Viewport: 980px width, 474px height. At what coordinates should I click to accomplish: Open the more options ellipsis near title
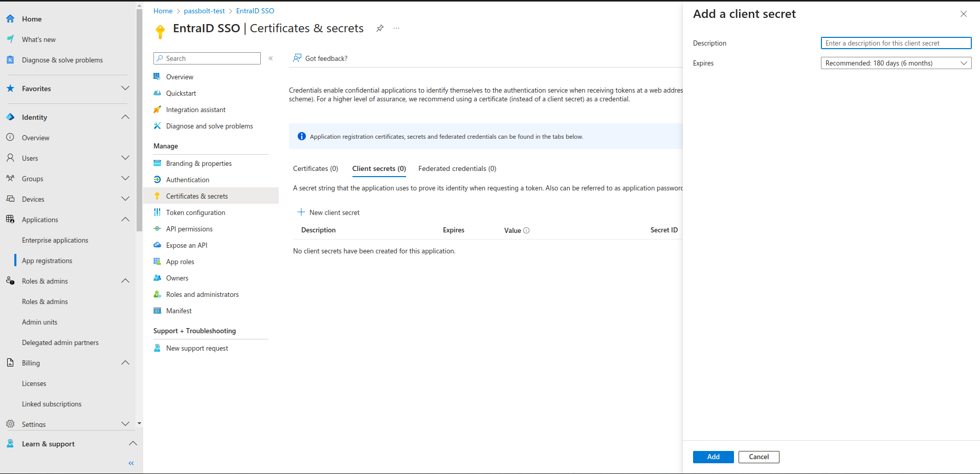click(396, 29)
